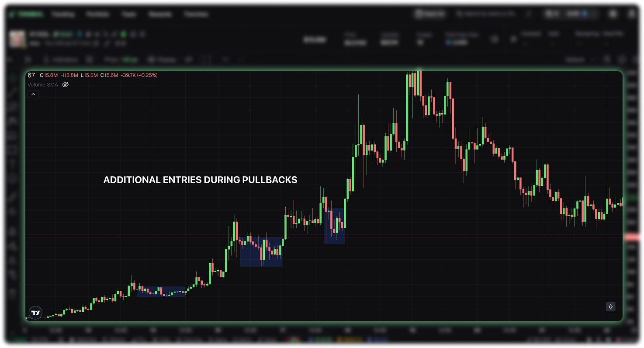Click the "67" symbol title in the legend
Image resolution: width=644 pixels, height=348 pixels.
tap(31, 75)
